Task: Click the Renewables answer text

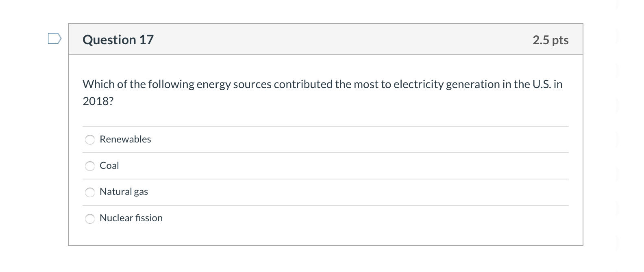Action: [125, 139]
